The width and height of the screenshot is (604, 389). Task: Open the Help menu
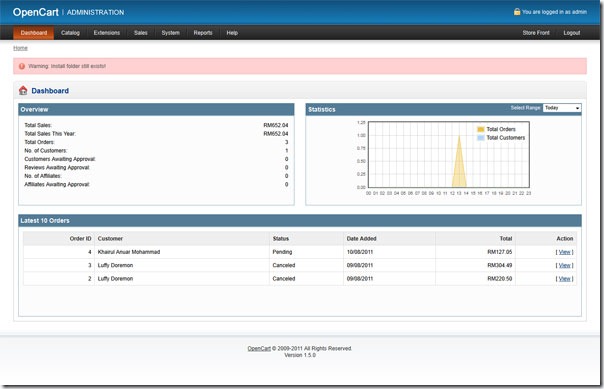(x=232, y=33)
